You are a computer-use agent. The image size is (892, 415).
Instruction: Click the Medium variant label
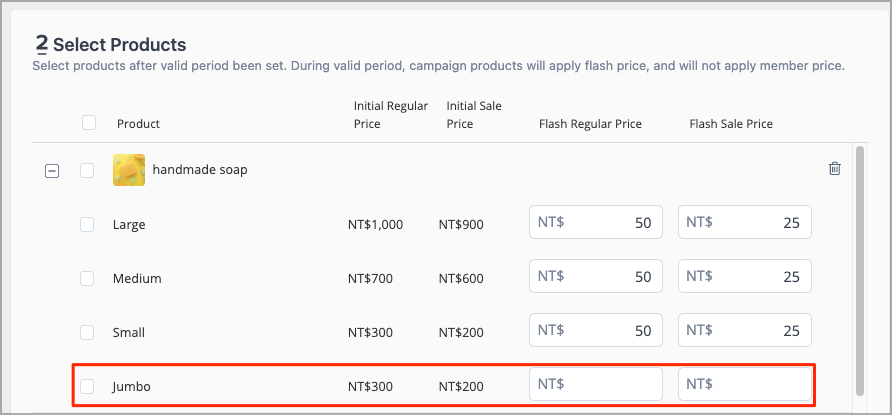(137, 279)
